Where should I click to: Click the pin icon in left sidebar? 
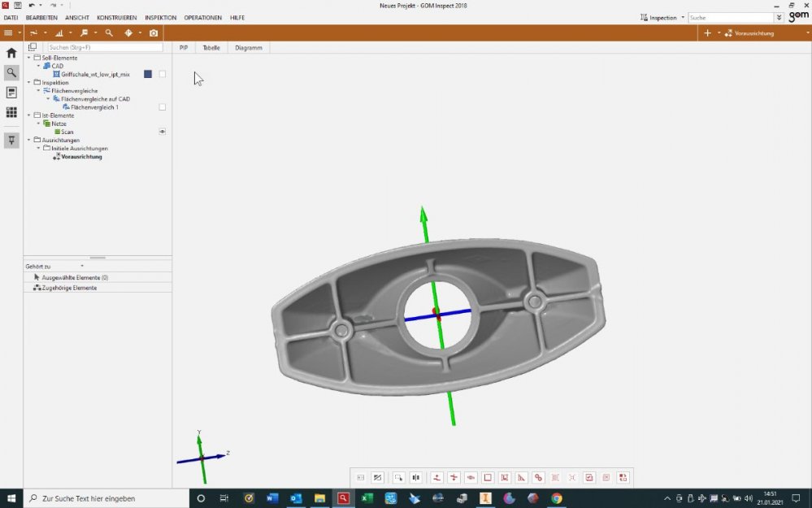click(11, 140)
